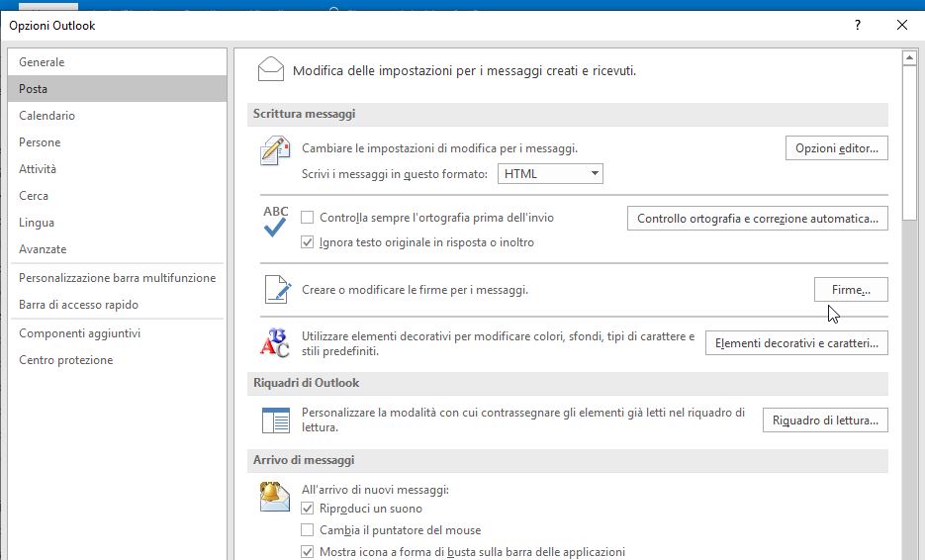The image size is (925, 560).
Task: Open Centro protezione settings
Action: 118,360
